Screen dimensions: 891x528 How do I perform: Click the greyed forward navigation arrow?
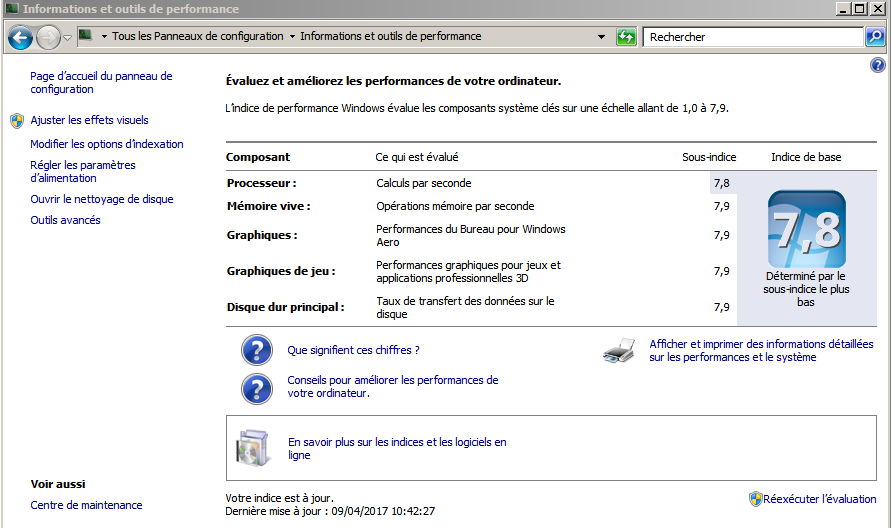point(48,38)
